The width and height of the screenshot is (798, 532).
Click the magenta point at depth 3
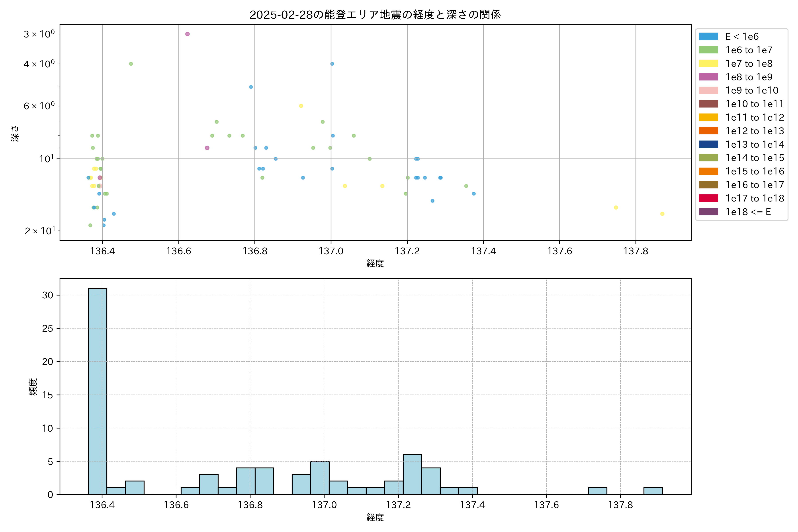click(x=187, y=34)
